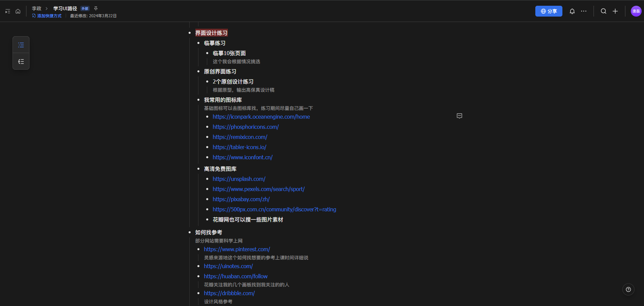The width and height of the screenshot is (644, 306).
Task: Collapse the 我常用的图标库 bullet
Action: tap(198, 100)
